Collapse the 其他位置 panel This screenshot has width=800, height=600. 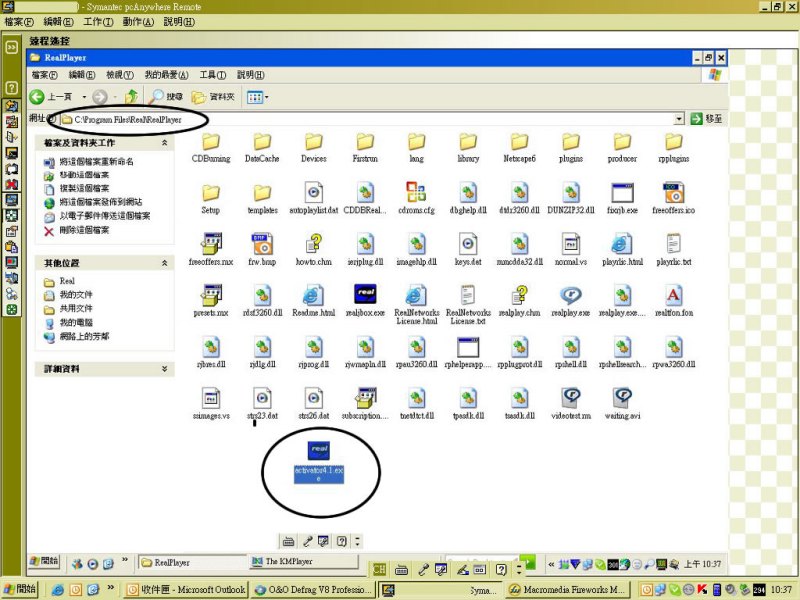(164, 263)
